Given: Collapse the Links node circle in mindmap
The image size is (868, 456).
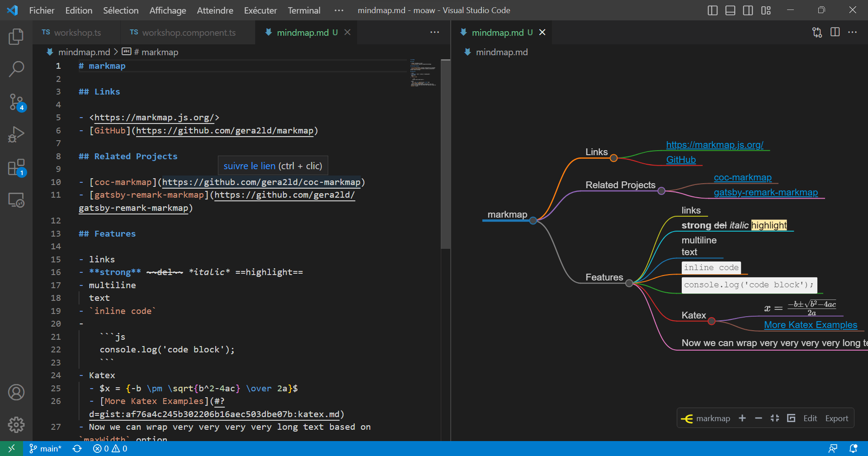Looking at the screenshot, I should click(613, 158).
